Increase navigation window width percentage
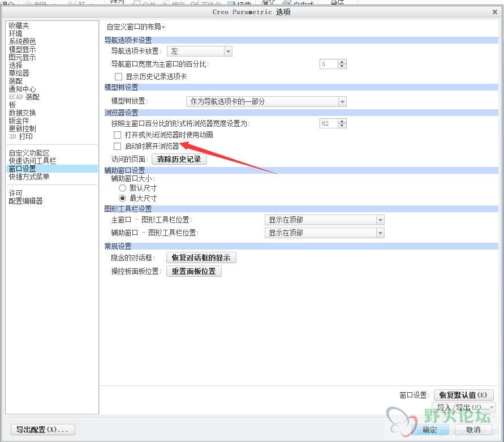504x442 pixels. click(342, 62)
